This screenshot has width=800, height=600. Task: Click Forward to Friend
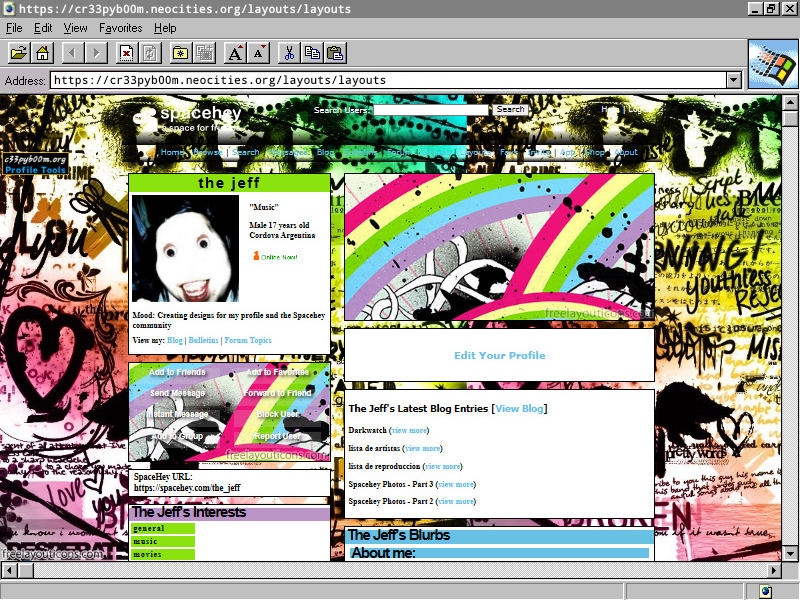(278, 393)
